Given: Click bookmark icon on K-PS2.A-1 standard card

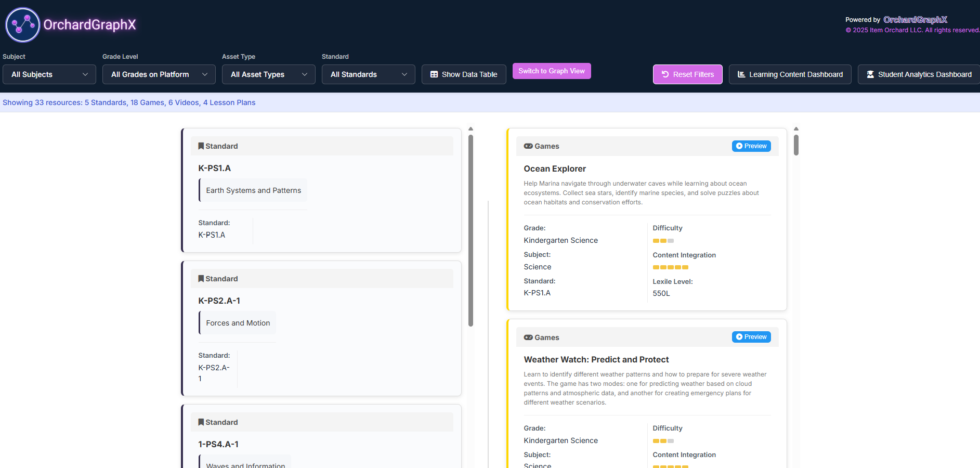Looking at the screenshot, I should click(201, 279).
